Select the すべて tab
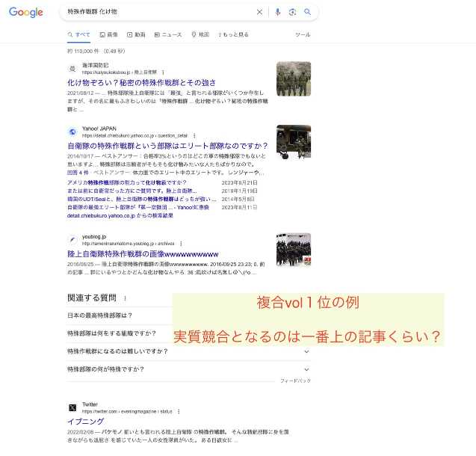 [79, 34]
